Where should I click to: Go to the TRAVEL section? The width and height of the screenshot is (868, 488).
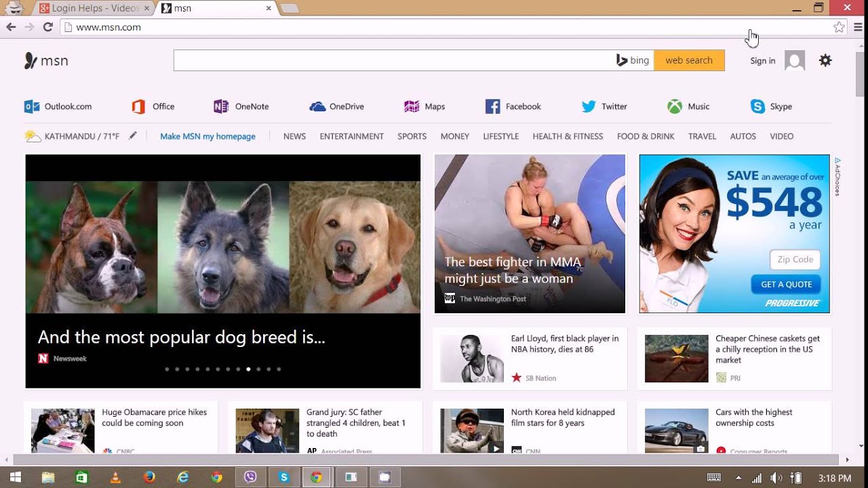(x=703, y=136)
